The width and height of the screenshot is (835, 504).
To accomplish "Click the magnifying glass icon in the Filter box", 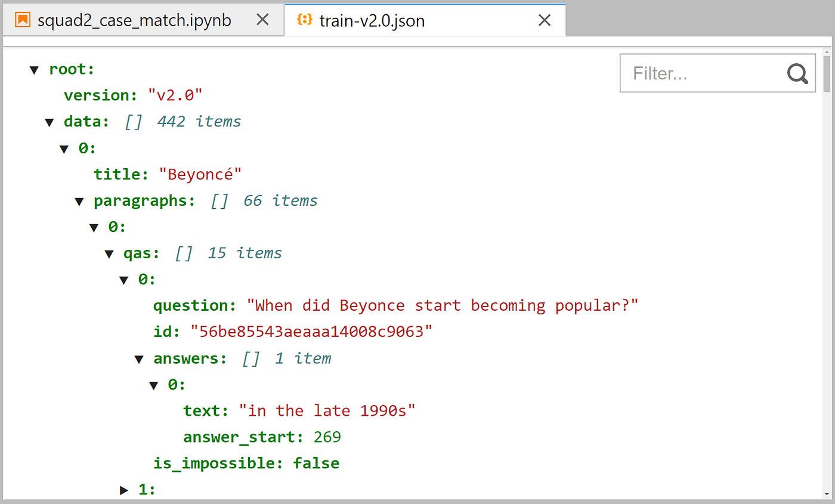I will pos(797,73).
